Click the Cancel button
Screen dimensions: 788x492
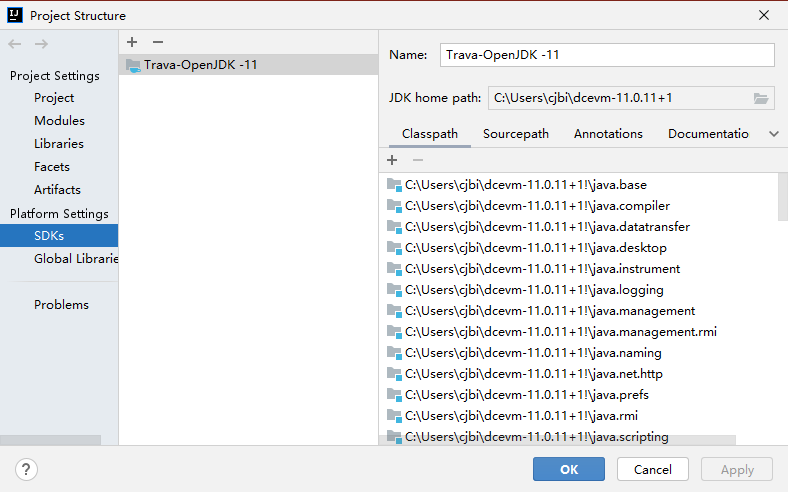(x=652, y=469)
